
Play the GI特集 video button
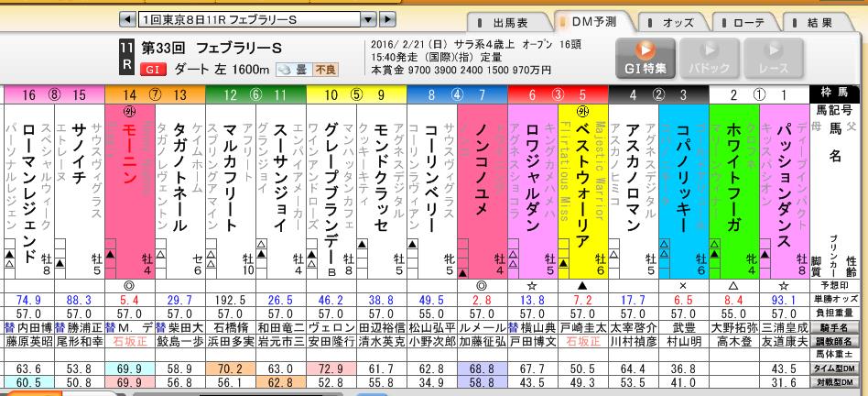645,58
